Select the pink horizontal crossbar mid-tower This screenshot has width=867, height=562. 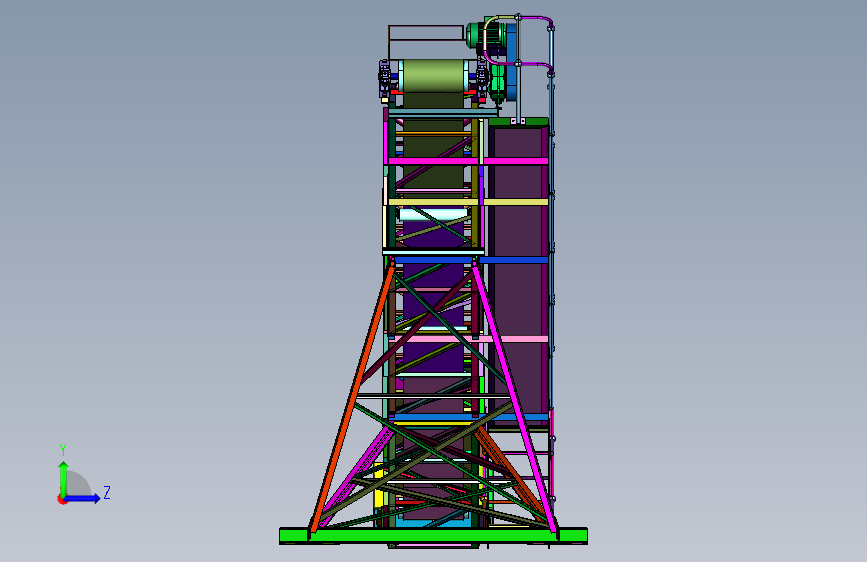pos(468,339)
